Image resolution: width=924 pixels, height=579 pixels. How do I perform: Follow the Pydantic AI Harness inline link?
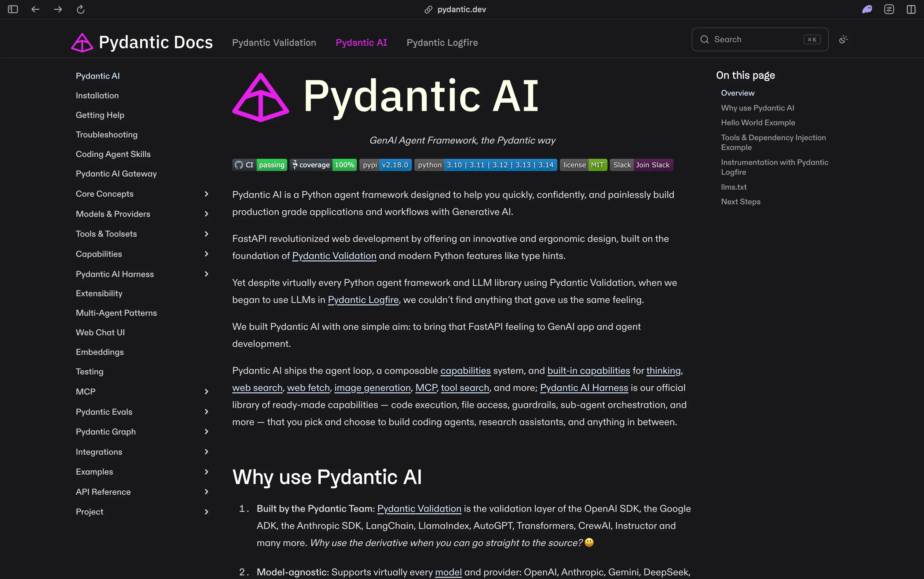tap(584, 388)
